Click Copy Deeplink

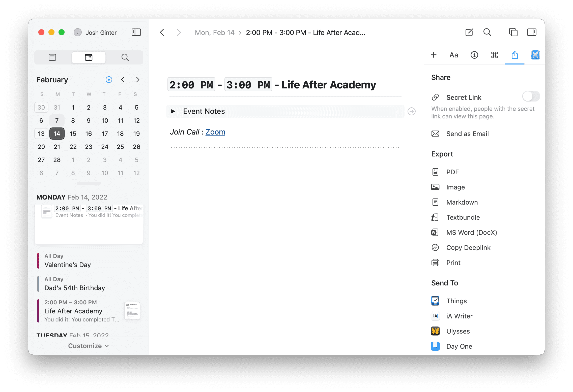click(461, 248)
